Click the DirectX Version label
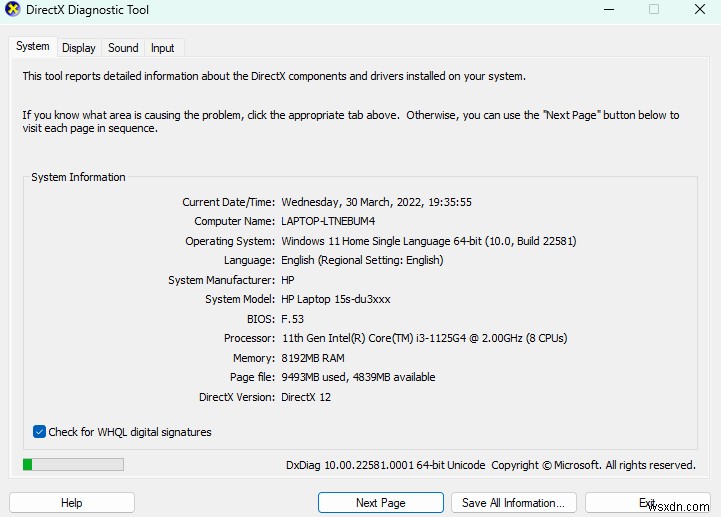Image resolution: width=721 pixels, height=517 pixels. click(x=237, y=397)
